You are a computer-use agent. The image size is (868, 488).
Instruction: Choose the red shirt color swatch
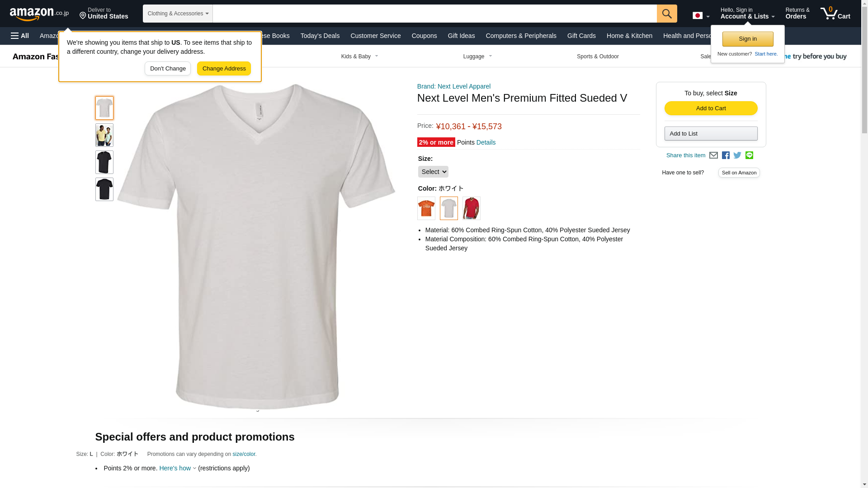[471, 208]
